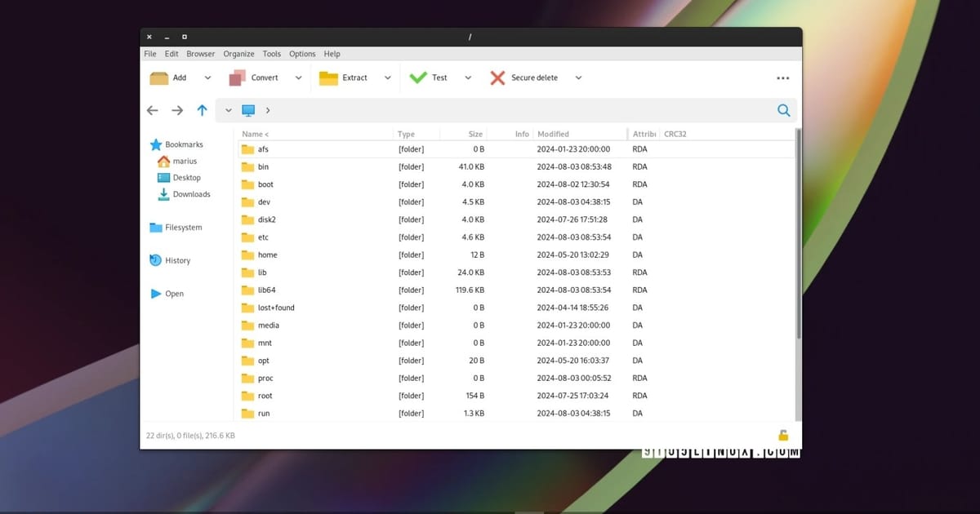980x514 pixels.
Task: Open the Organize menu
Action: click(238, 54)
